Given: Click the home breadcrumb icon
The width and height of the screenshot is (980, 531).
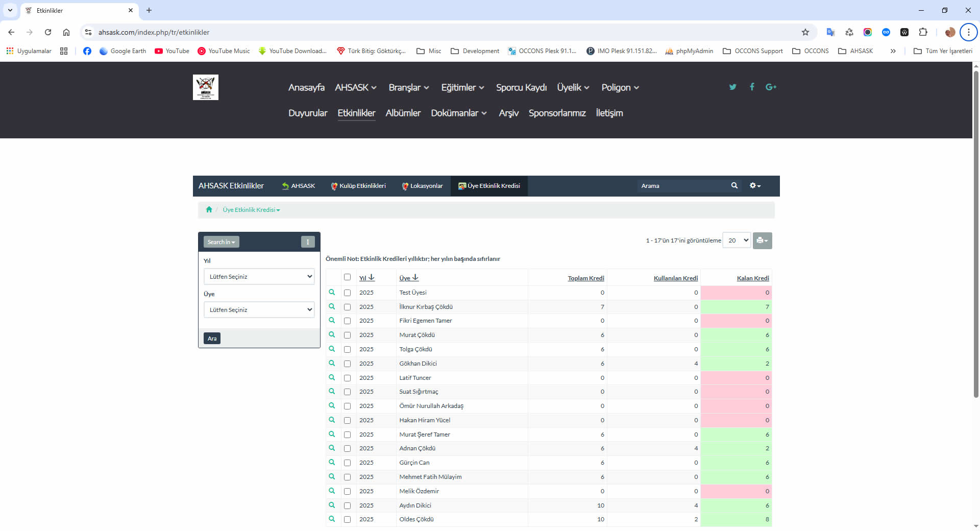Looking at the screenshot, I should click(x=209, y=210).
